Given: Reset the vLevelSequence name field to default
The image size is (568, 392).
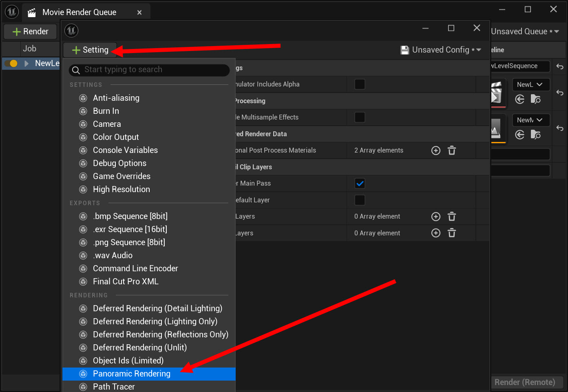Looking at the screenshot, I should [x=560, y=66].
